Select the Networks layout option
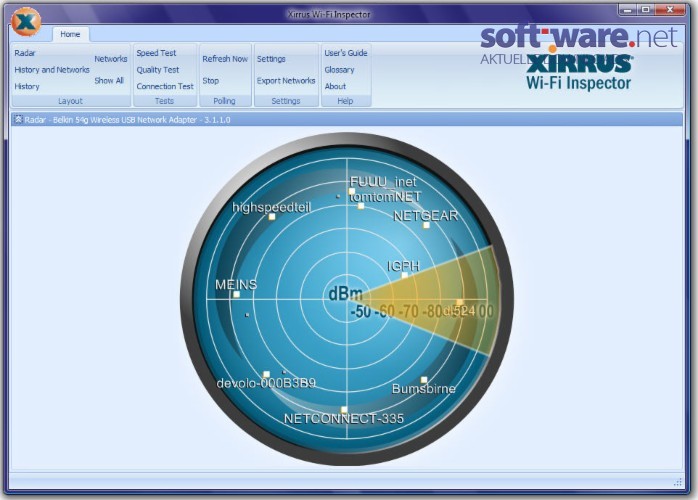Viewport: 698px width, 500px height. [111, 59]
